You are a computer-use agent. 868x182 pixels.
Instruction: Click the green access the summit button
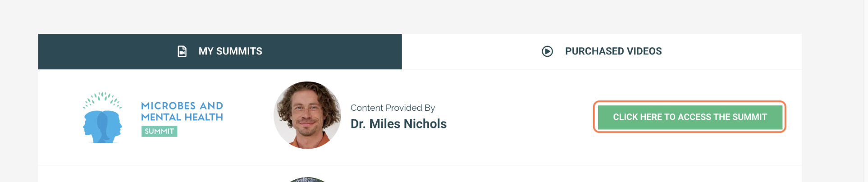pyautogui.click(x=690, y=117)
